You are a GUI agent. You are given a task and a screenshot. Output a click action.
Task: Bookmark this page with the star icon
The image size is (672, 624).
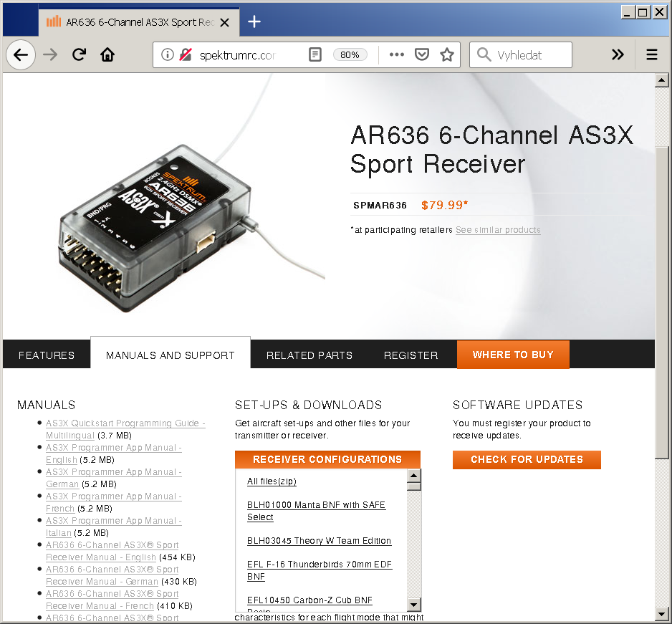[x=447, y=55]
